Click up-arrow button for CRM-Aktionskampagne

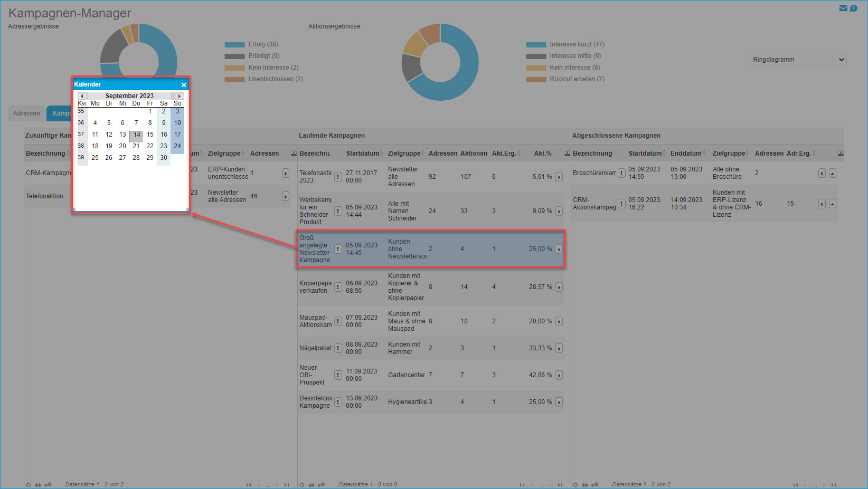click(833, 204)
